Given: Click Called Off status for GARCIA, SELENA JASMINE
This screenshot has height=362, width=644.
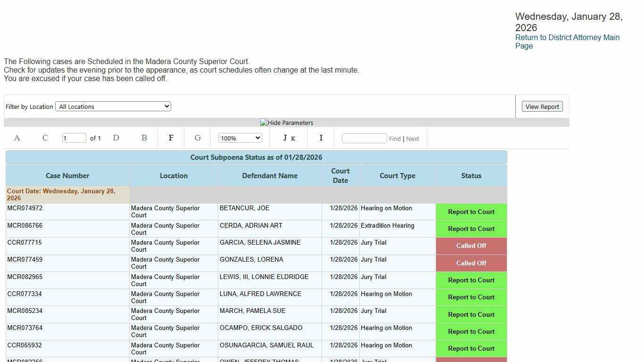Looking at the screenshot, I should 471,246.
